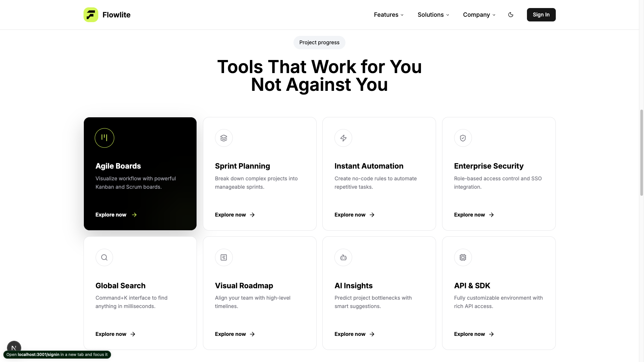644x362 pixels.
Task: Click the page vertical scrollbar thumb
Action: [641, 153]
